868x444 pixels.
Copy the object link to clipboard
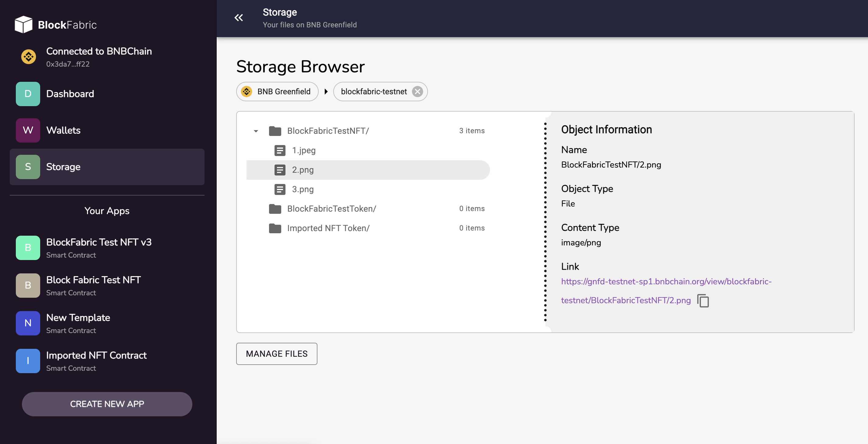click(703, 300)
